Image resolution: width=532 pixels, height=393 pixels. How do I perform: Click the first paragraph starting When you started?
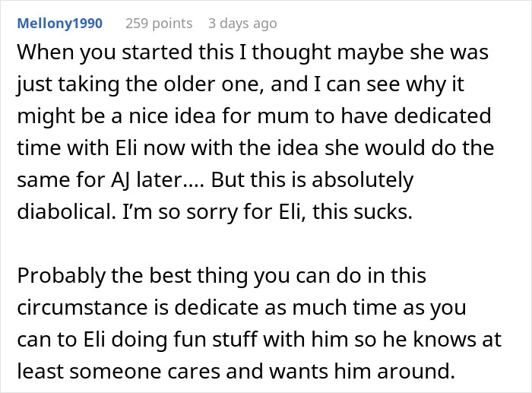click(255, 132)
